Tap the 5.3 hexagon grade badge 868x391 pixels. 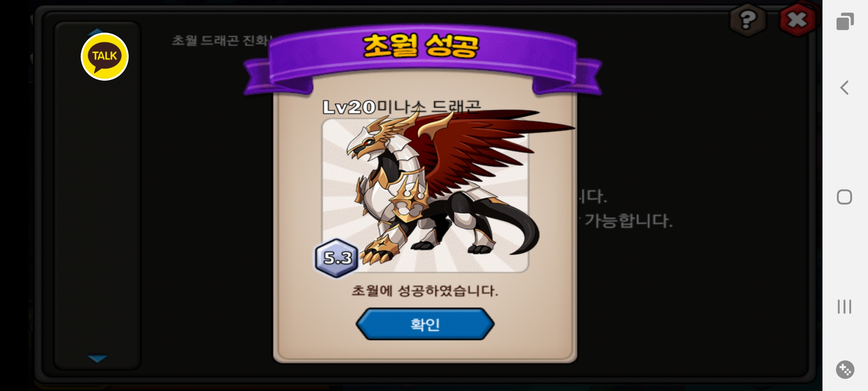tap(337, 258)
